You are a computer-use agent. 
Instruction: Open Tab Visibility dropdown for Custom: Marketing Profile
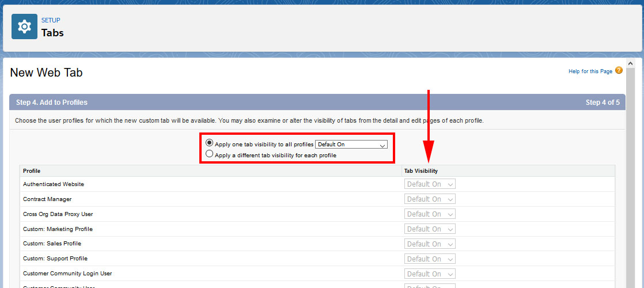point(430,229)
